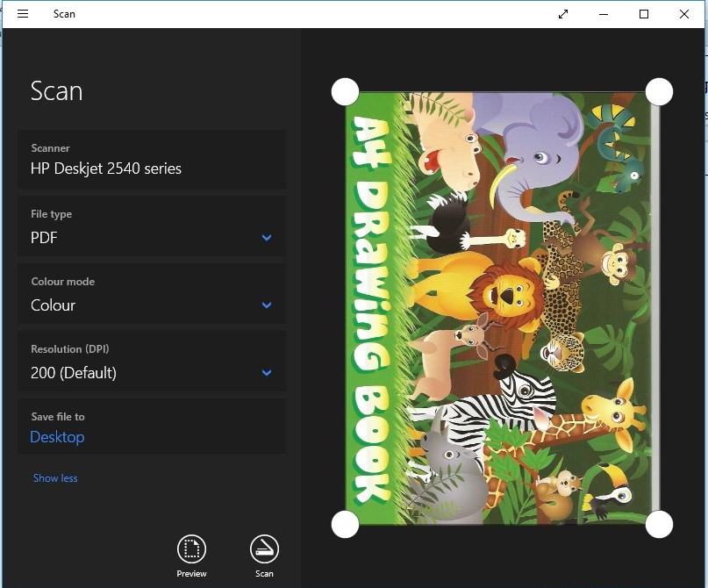Open the Desktop save location link
708x588 pixels.
click(x=57, y=437)
